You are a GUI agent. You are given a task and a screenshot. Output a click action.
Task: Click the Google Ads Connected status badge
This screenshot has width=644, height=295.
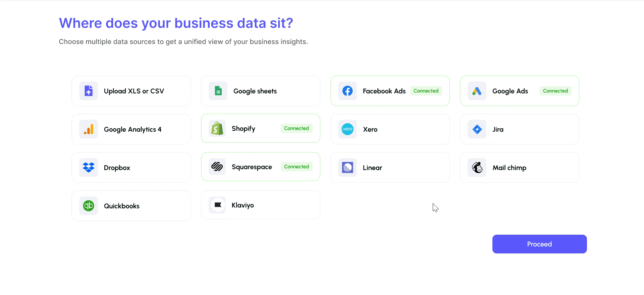[x=555, y=91]
